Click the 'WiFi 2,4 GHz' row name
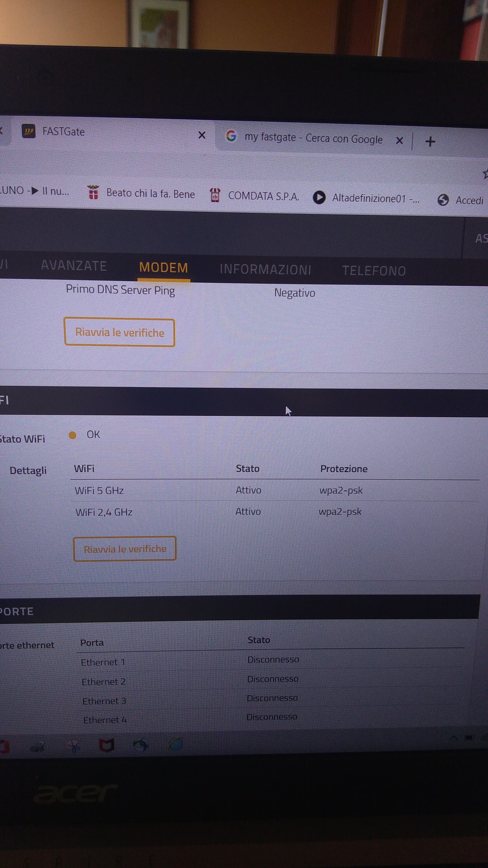 click(x=104, y=512)
